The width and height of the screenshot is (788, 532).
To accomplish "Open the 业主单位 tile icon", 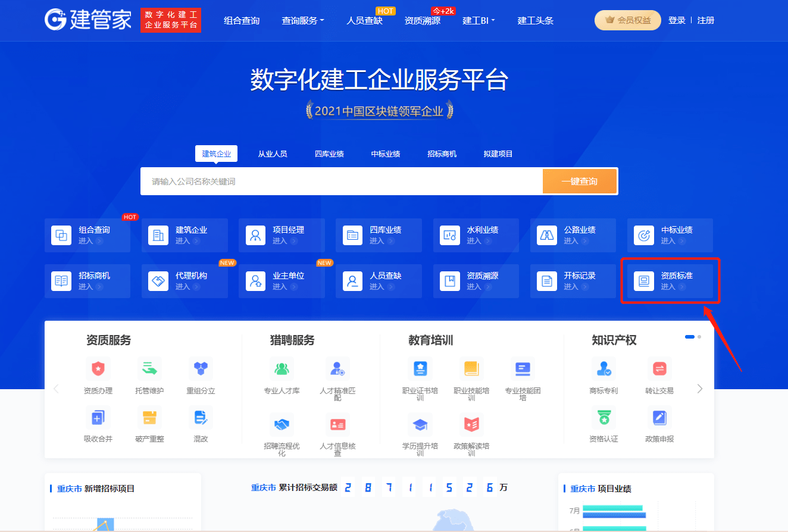I will (255, 281).
